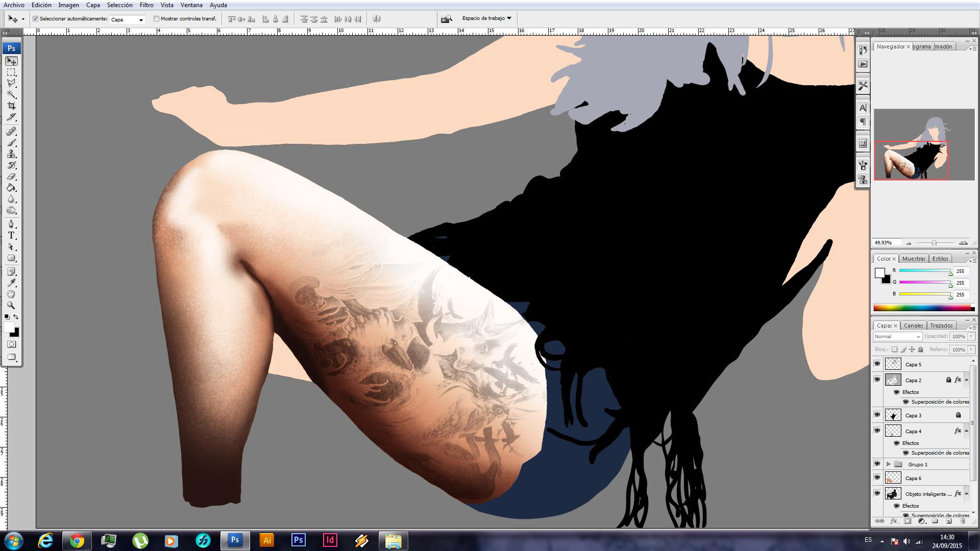Select the Hand tool
Screen dimensions: 980x551
pos(11,294)
